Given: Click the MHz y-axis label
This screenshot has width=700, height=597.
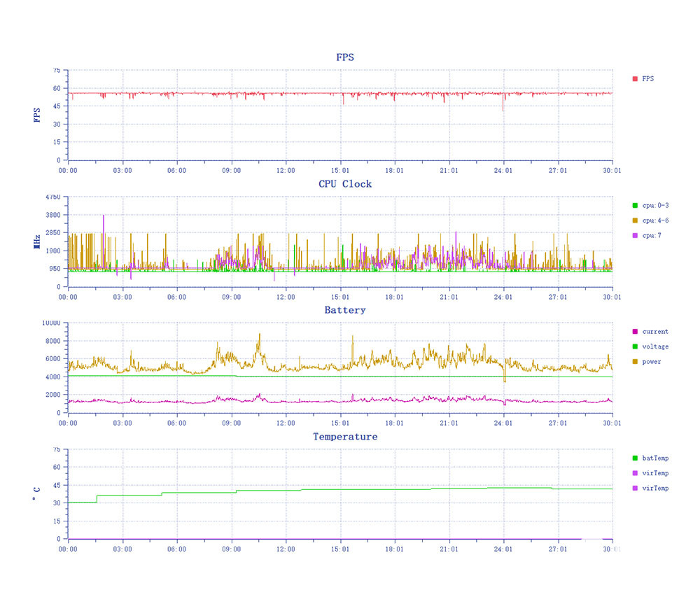Looking at the screenshot, I should 36,241.
